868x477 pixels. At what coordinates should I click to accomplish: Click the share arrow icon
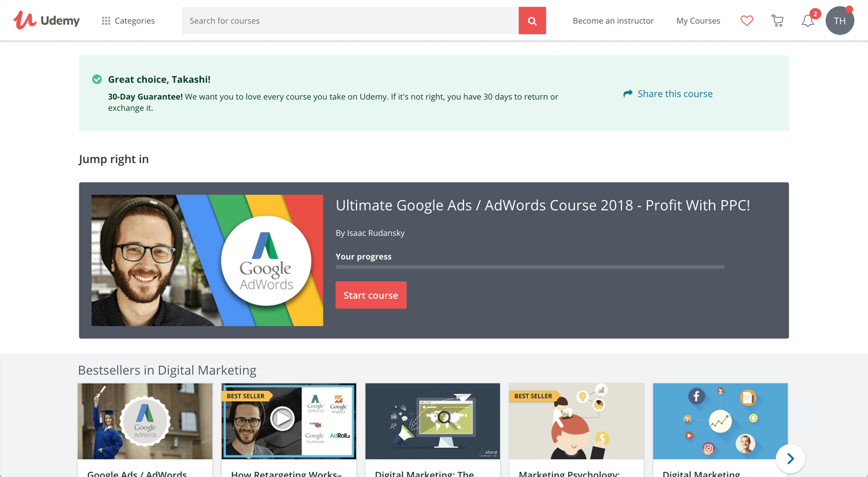[628, 94]
